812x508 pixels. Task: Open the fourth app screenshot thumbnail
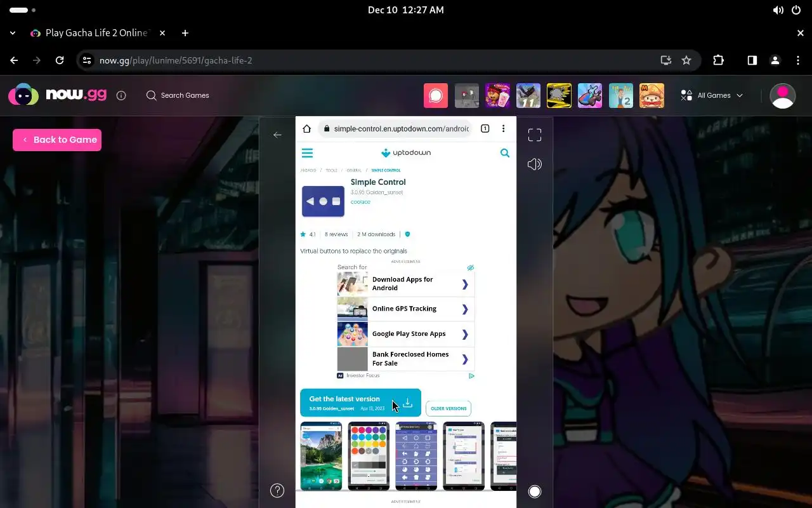point(464,456)
